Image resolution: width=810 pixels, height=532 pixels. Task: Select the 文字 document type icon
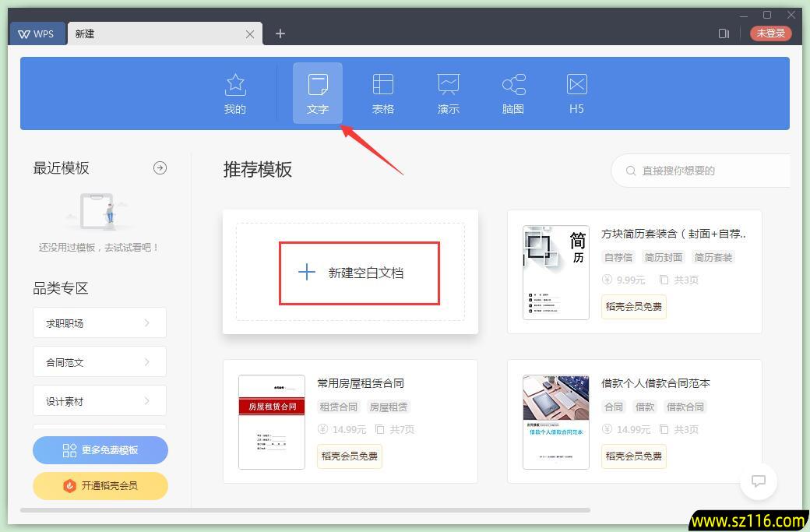point(317,92)
